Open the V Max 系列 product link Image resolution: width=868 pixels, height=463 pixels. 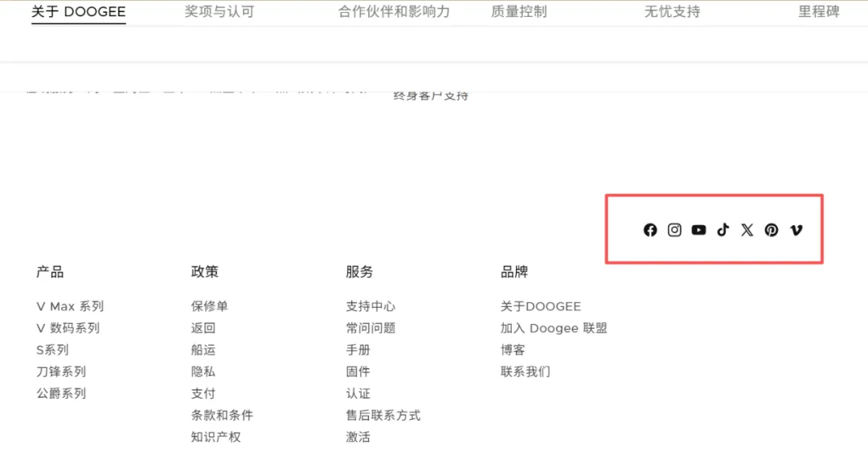point(70,306)
